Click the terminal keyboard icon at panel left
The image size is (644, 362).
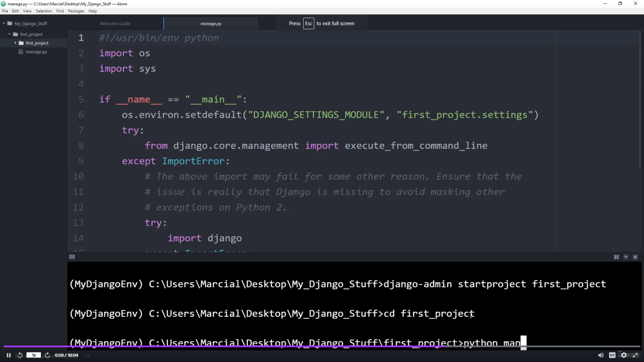(72, 257)
